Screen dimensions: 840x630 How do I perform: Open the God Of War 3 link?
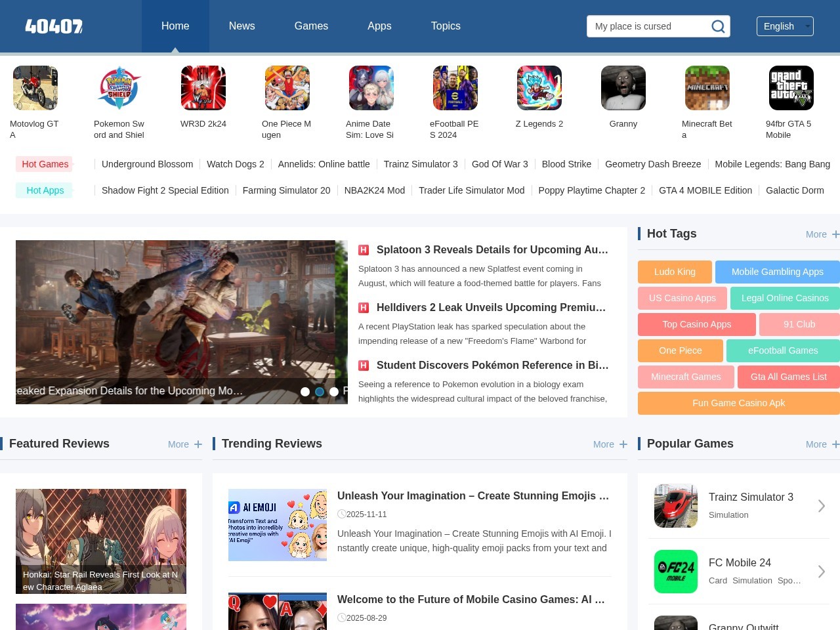point(500,164)
